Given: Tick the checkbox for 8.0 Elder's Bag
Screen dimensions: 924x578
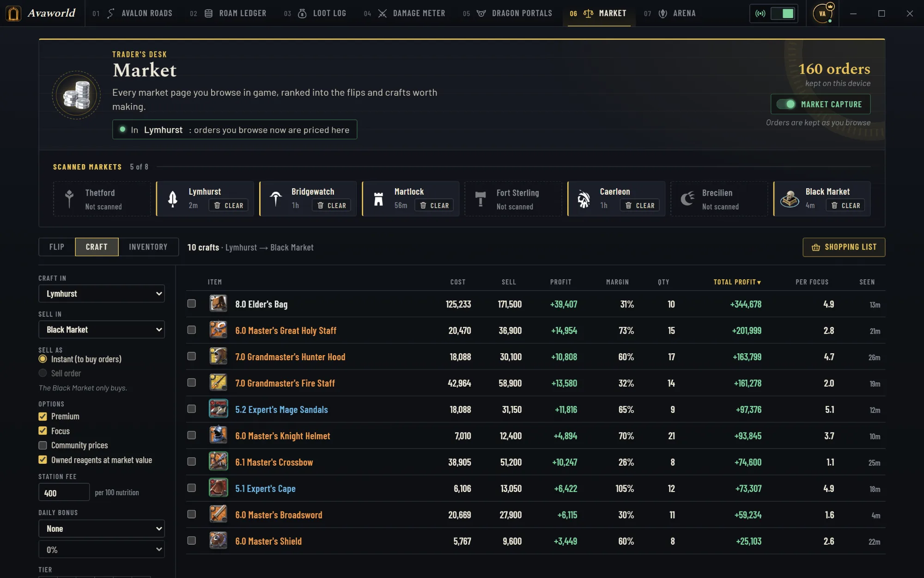Looking at the screenshot, I should [192, 304].
